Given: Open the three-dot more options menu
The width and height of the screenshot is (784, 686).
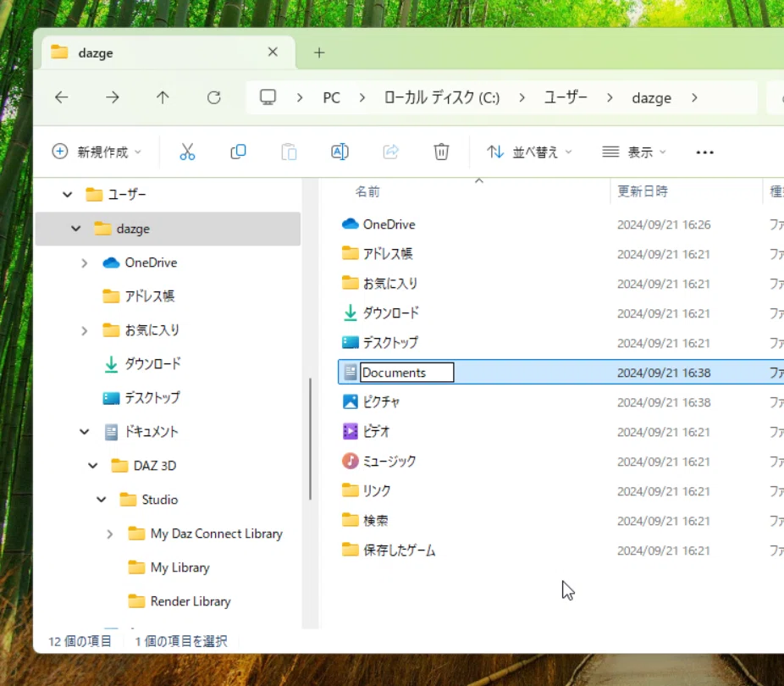Looking at the screenshot, I should [x=704, y=152].
